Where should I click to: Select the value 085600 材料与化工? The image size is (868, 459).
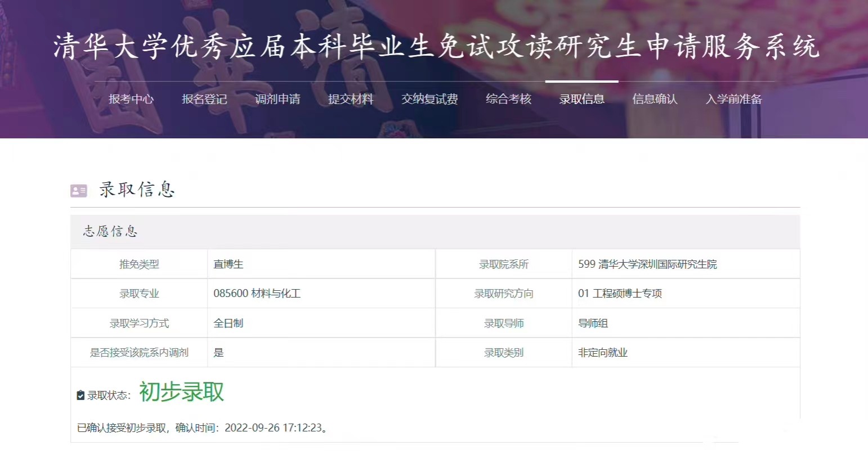pos(257,293)
